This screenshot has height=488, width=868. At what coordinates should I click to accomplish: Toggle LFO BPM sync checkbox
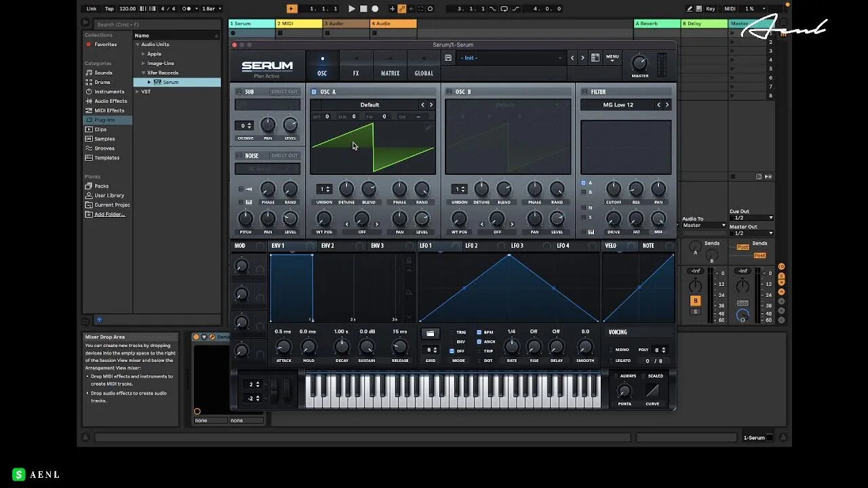(479, 333)
